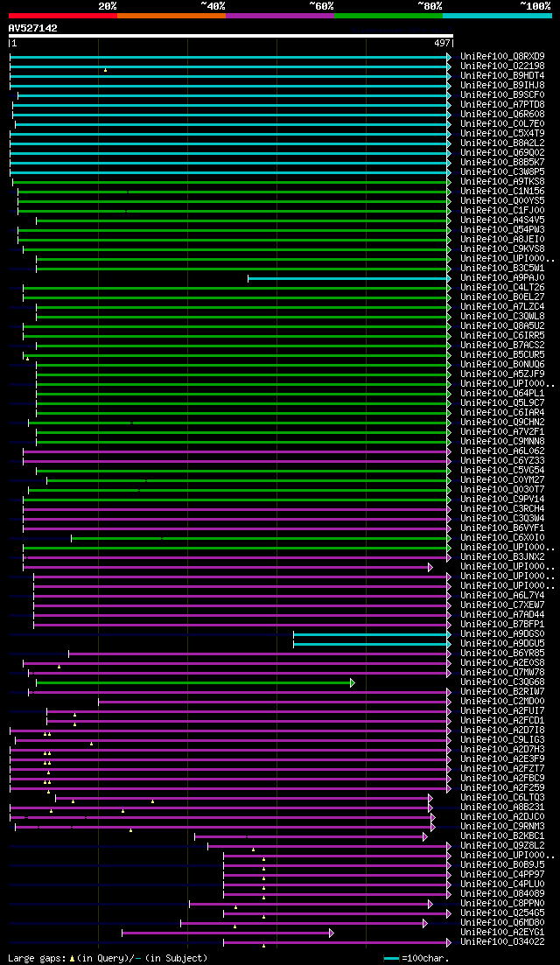This screenshot has width=560, height=965.
Task: Open the UniRef100_Q8RXD9 hit link
Action: coord(502,57)
